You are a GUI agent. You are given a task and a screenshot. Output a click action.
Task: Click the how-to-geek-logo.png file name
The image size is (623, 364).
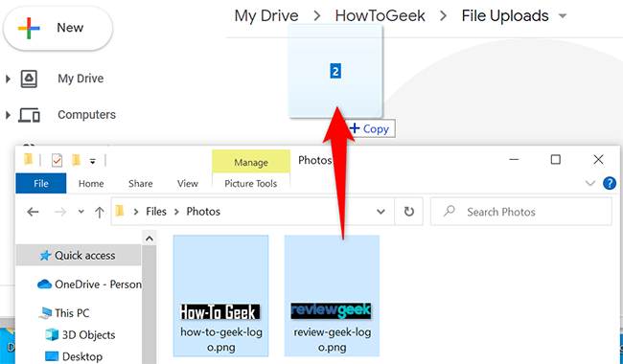click(221, 339)
